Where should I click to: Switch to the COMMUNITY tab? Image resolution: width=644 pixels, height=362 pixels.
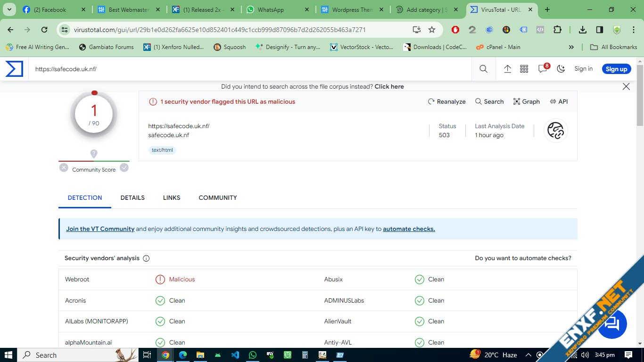point(217,197)
